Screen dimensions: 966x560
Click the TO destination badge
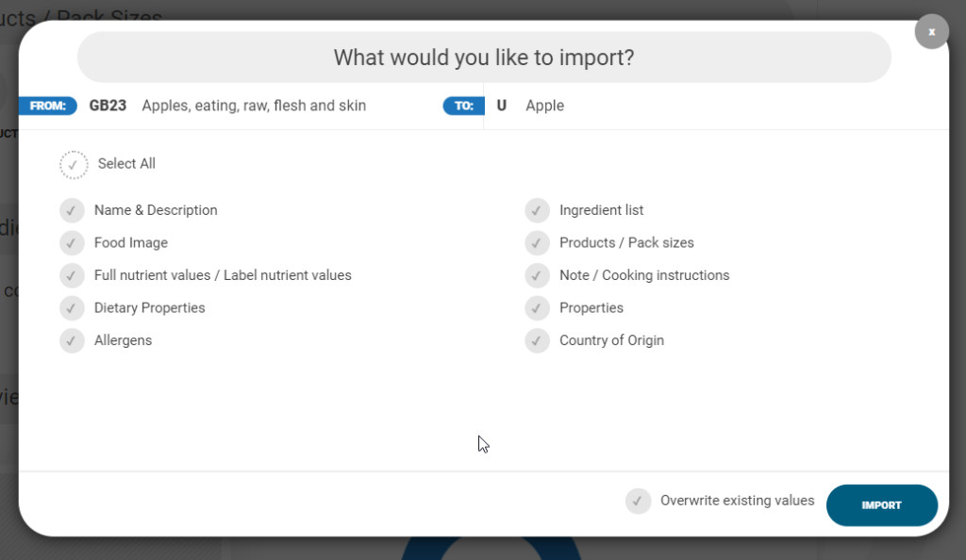(x=463, y=106)
